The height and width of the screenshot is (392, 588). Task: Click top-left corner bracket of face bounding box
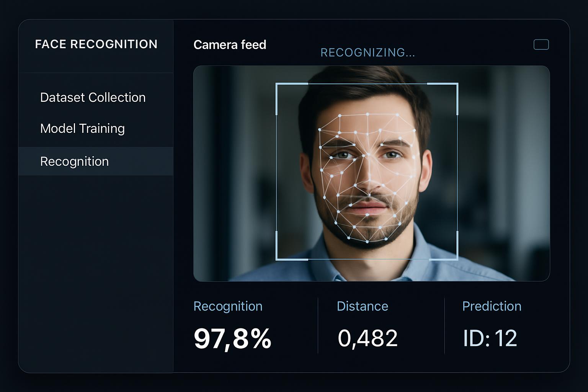(277, 85)
